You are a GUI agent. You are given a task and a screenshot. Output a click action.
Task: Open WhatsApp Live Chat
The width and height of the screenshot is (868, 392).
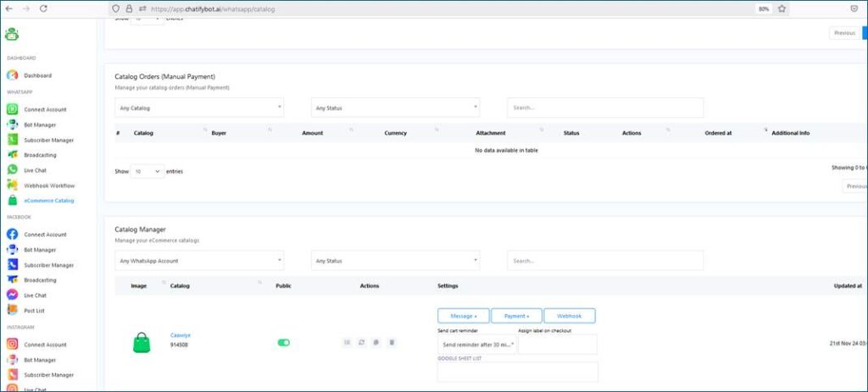(35, 170)
